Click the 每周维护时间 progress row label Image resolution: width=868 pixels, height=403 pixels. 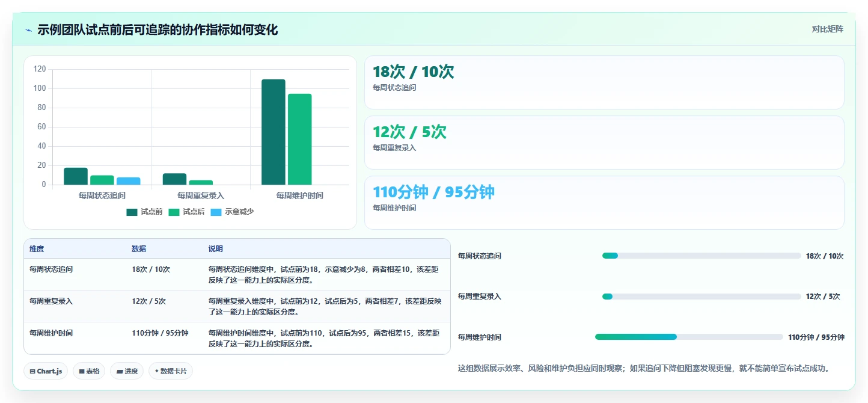point(480,337)
